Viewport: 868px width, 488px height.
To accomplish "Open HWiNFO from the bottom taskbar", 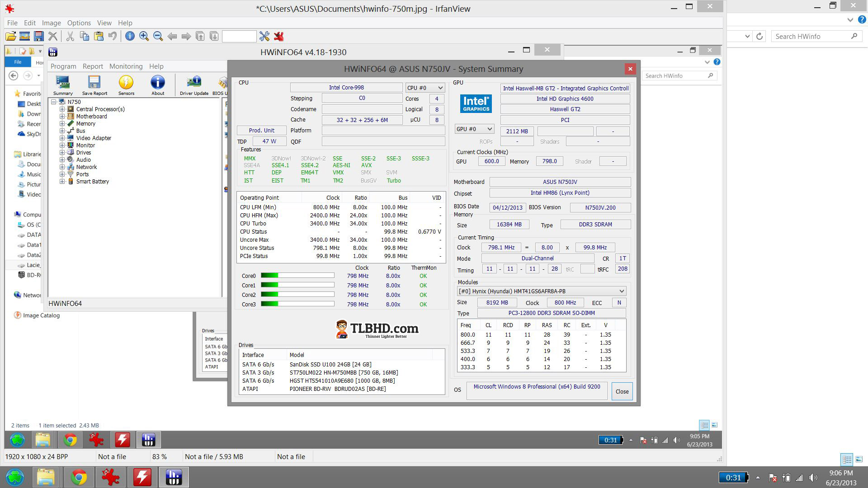I will tap(174, 477).
